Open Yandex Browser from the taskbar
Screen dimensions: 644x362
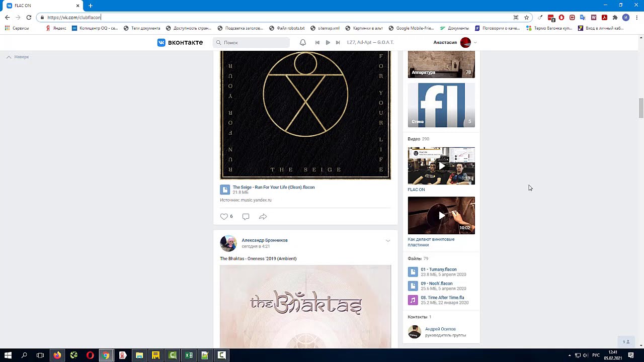click(123, 355)
